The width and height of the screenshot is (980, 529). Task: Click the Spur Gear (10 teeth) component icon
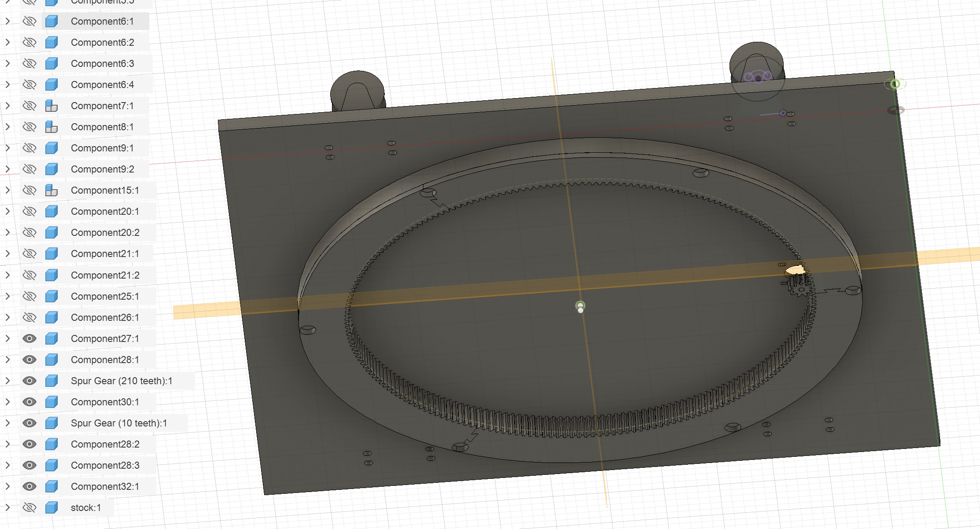click(52, 423)
